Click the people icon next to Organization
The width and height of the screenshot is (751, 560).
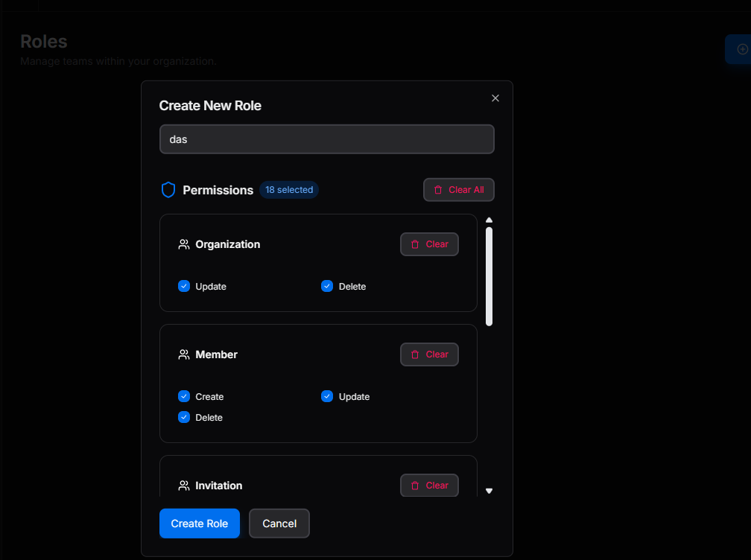183,244
